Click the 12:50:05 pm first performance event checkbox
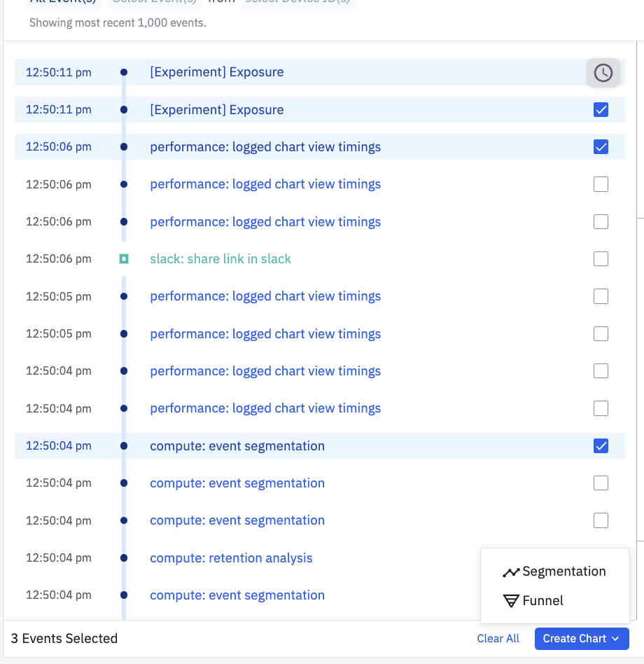Image resolution: width=644 pixels, height=664 pixels. point(601,296)
